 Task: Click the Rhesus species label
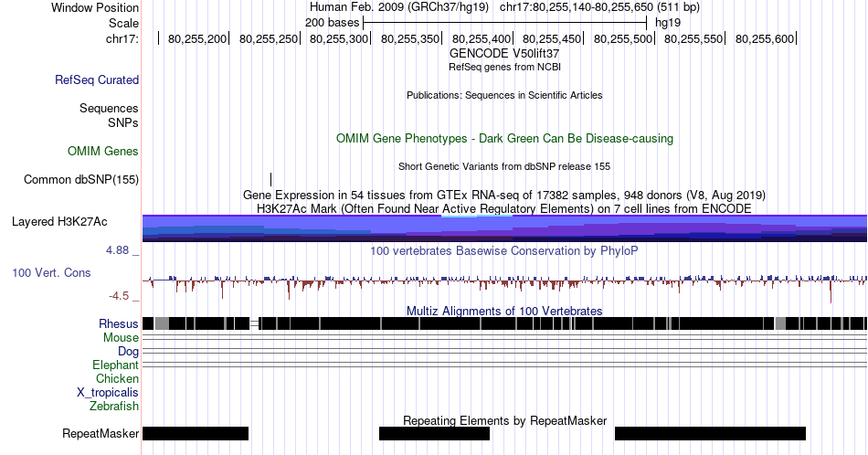[x=119, y=323]
